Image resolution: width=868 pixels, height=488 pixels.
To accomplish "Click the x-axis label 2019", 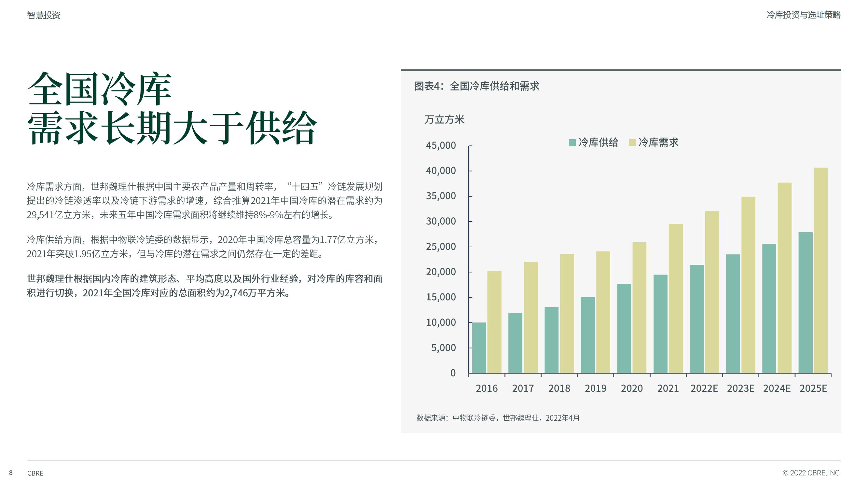I will point(595,388).
